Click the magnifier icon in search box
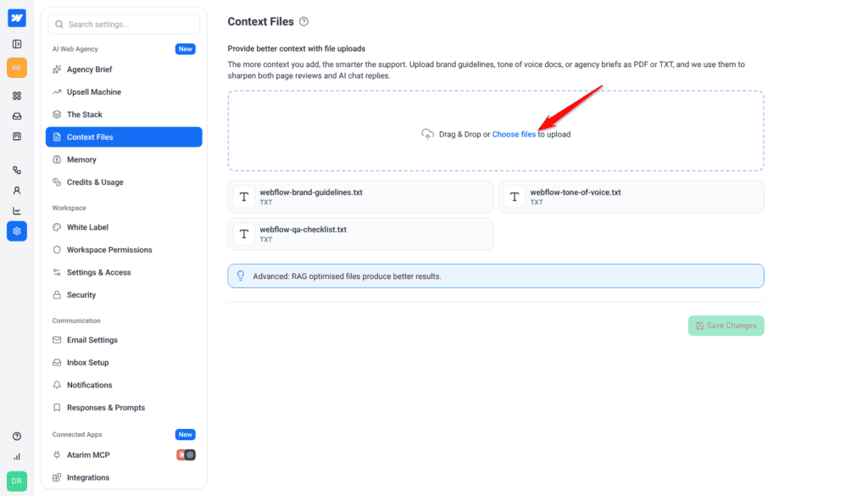This screenshot has height=496, width=868. [x=59, y=25]
